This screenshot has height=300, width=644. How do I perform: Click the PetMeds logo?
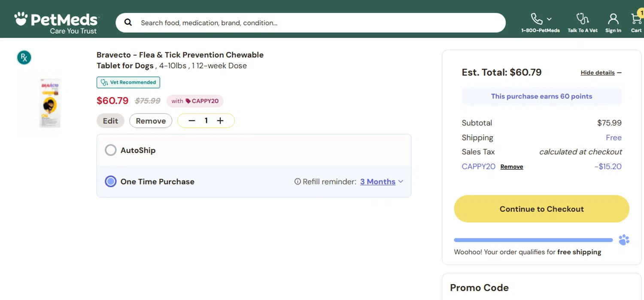click(x=57, y=23)
